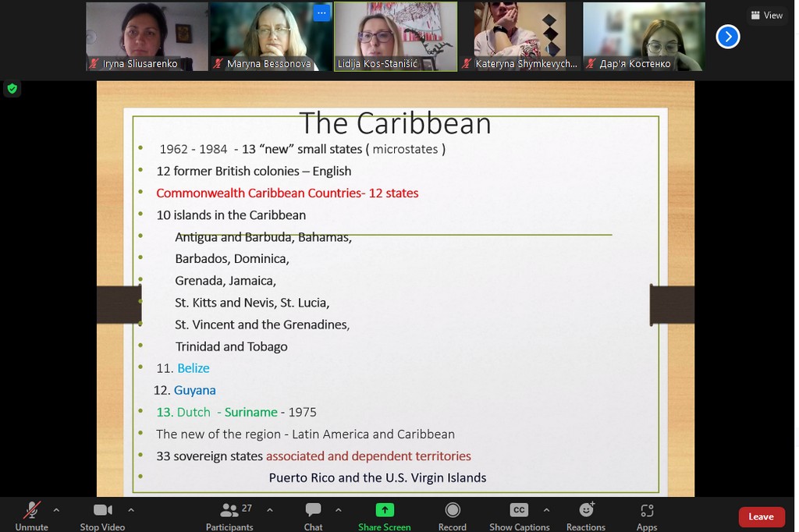Expand the caption options arrow

click(x=546, y=510)
